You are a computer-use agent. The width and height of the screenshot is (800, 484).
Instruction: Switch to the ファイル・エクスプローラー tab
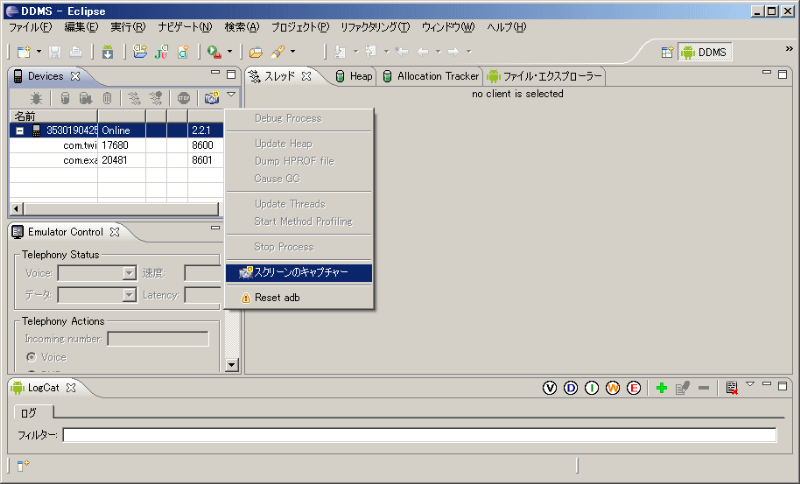coord(545,77)
